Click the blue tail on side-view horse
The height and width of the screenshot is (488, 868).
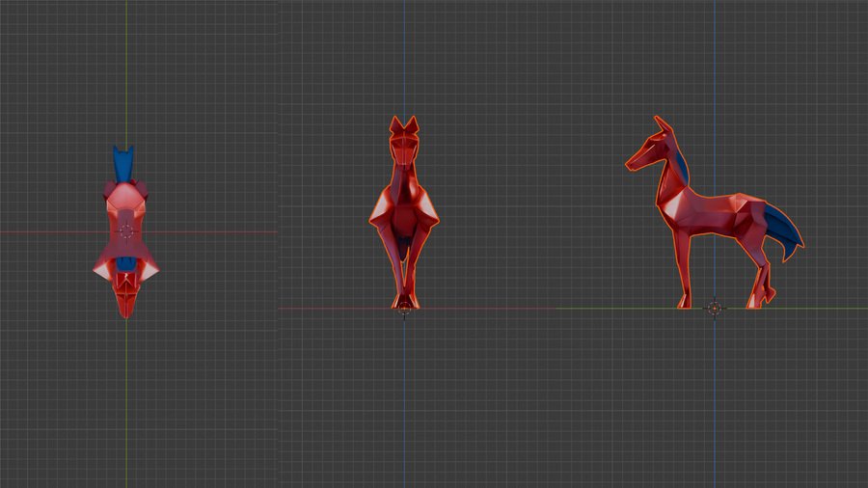785,232
